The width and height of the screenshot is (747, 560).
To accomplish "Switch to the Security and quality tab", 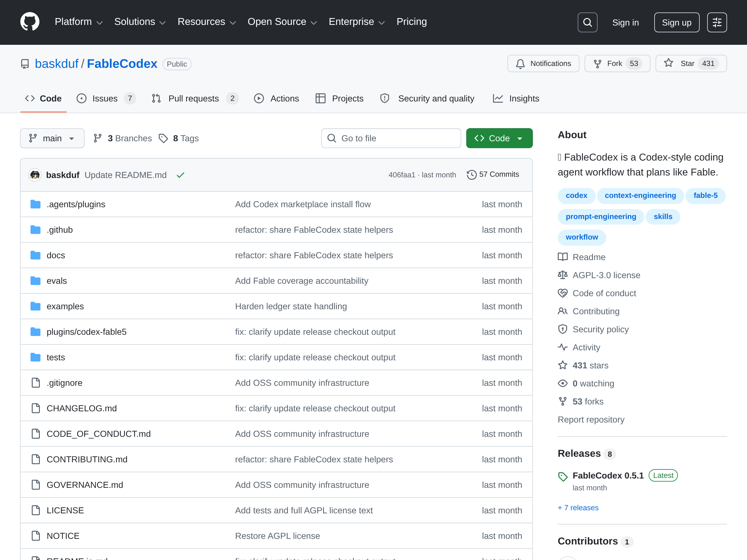I will tap(427, 99).
